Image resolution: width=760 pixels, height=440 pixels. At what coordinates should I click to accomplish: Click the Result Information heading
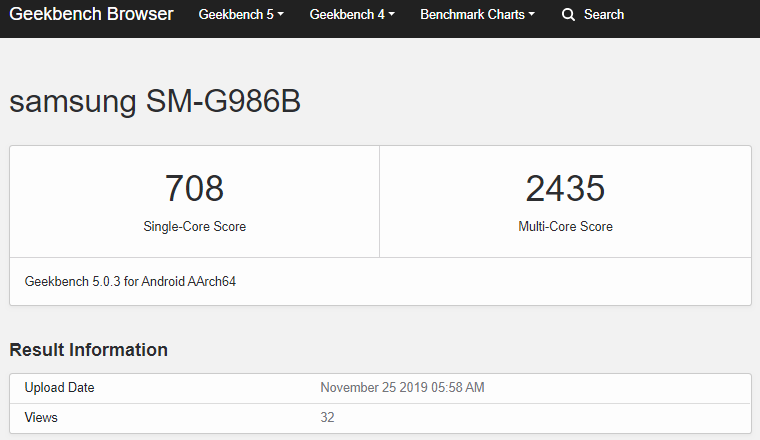tap(88, 350)
